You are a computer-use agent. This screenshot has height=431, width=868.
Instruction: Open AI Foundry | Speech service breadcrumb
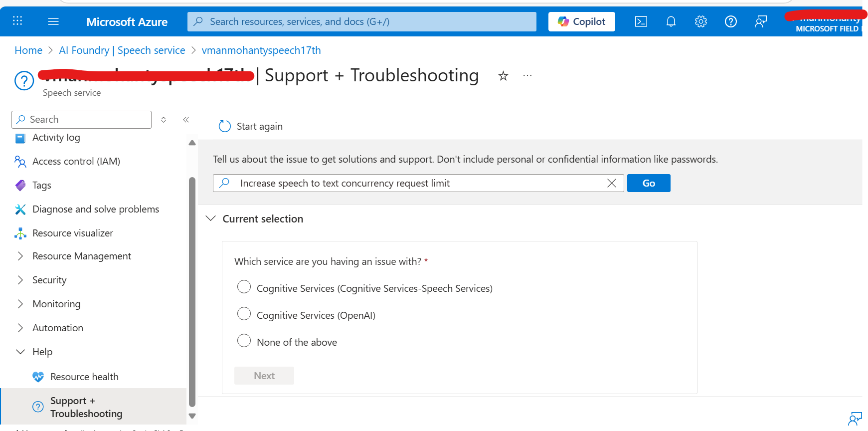click(122, 50)
